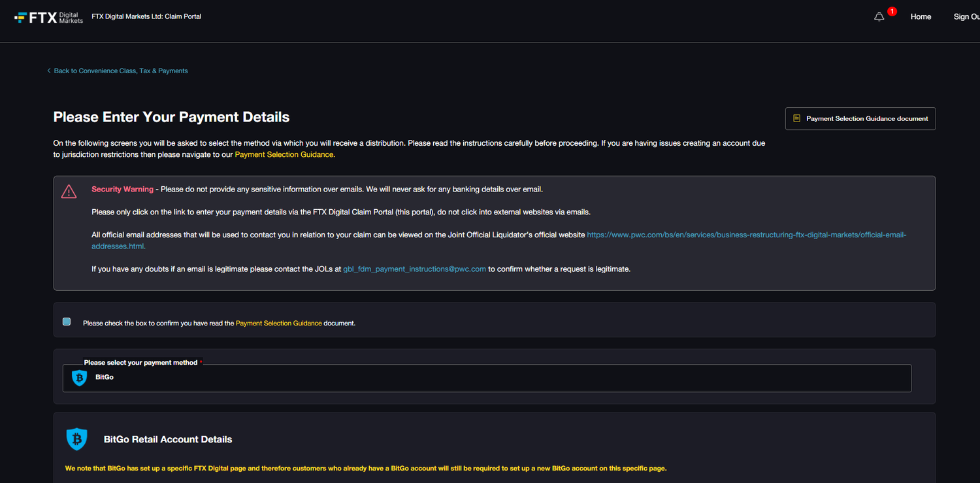
Task: Check the box confirming Payment Selection Guidance read
Action: [67, 322]
